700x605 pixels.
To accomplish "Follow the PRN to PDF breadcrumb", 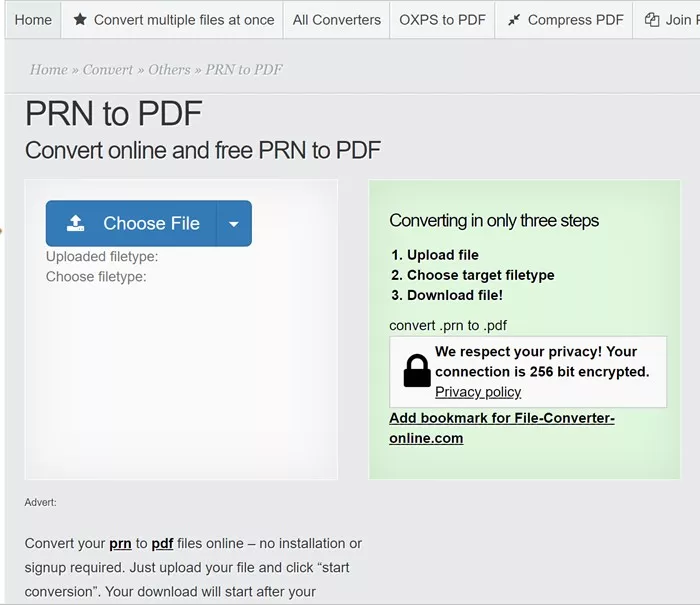I will coord(244,70).
